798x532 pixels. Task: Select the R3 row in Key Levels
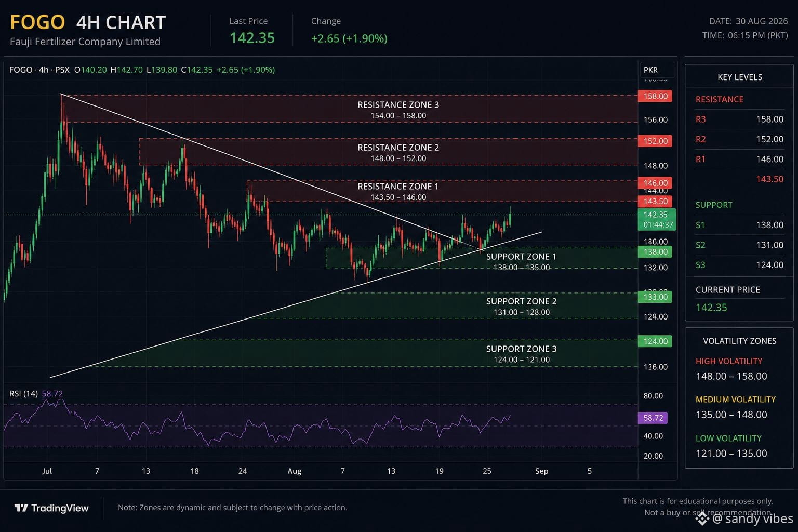click(x=739, y=119)
